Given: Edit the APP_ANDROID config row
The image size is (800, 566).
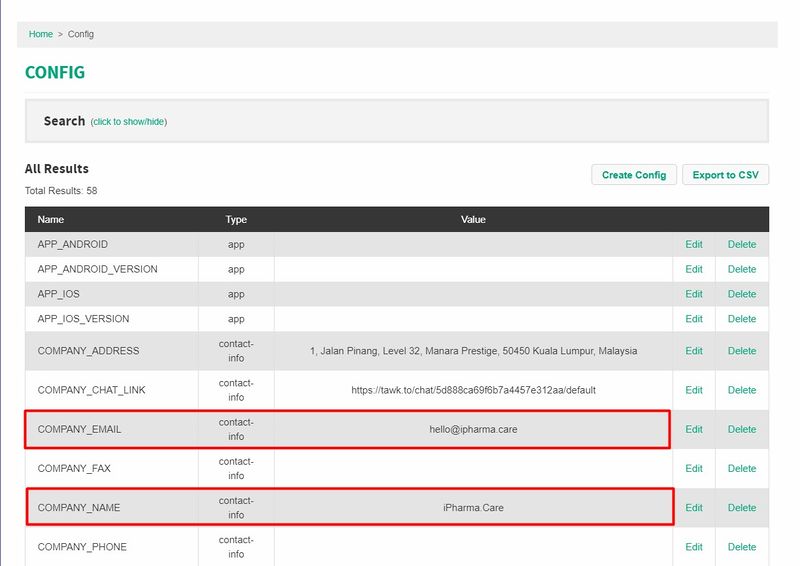Looking at the screenshot, I should point(694,244).
